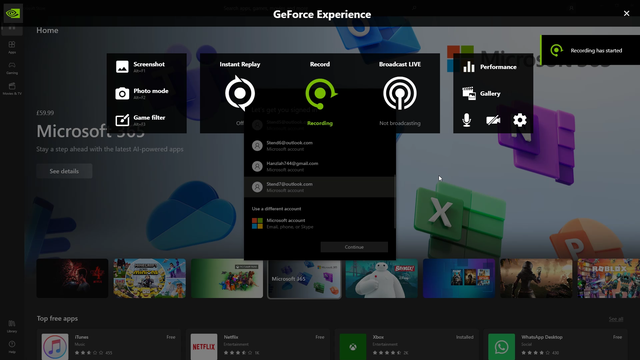The height and width of the screenshot is (360, 640).
Task: Click the green Record icon
Action: tap(320, 93)
